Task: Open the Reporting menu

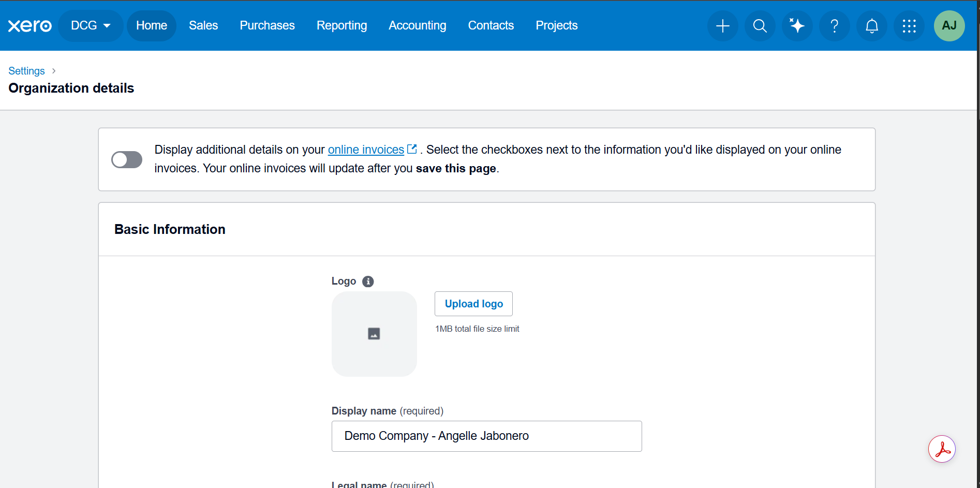Action: pos(341,26)
